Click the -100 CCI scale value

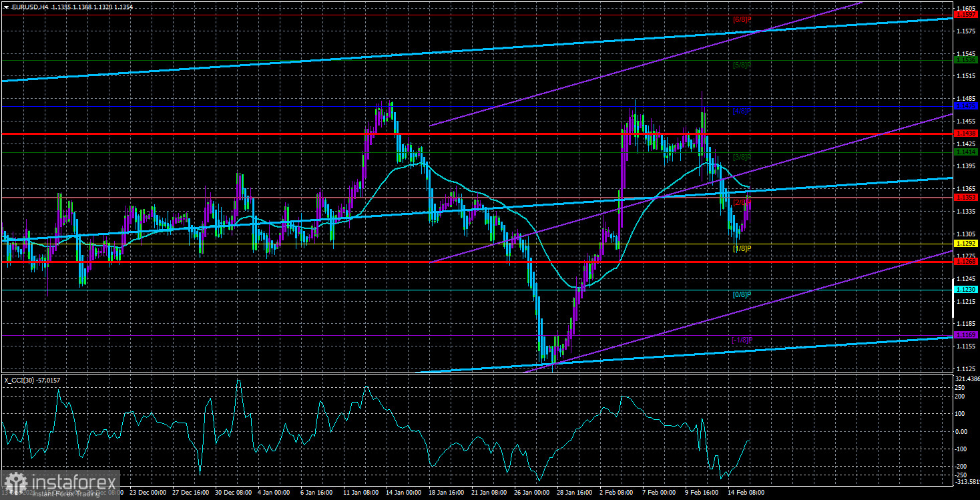point(961,449)
